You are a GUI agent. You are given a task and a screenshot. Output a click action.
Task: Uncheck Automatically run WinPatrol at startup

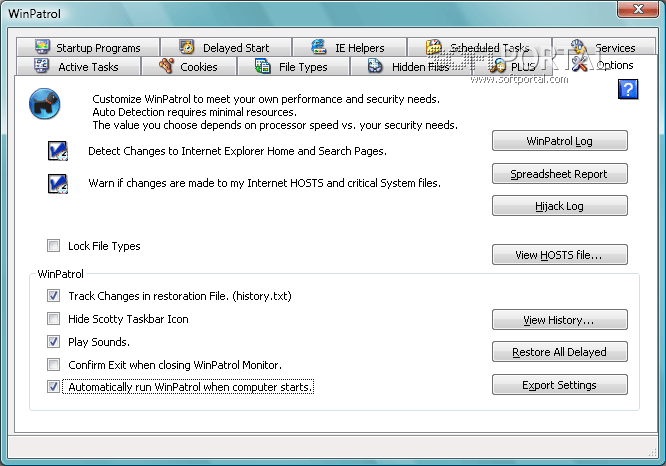(x=54, y=387)
